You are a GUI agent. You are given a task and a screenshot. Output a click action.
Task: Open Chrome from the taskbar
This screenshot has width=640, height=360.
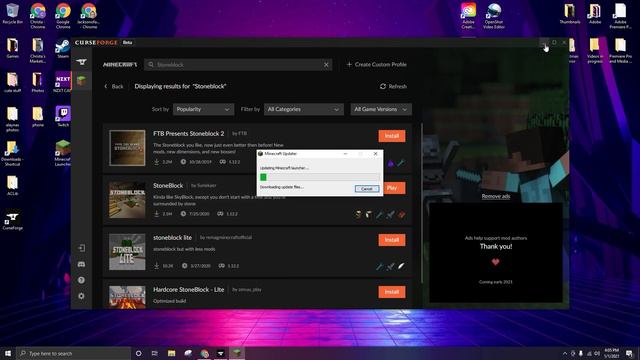(x=204, y=353)
